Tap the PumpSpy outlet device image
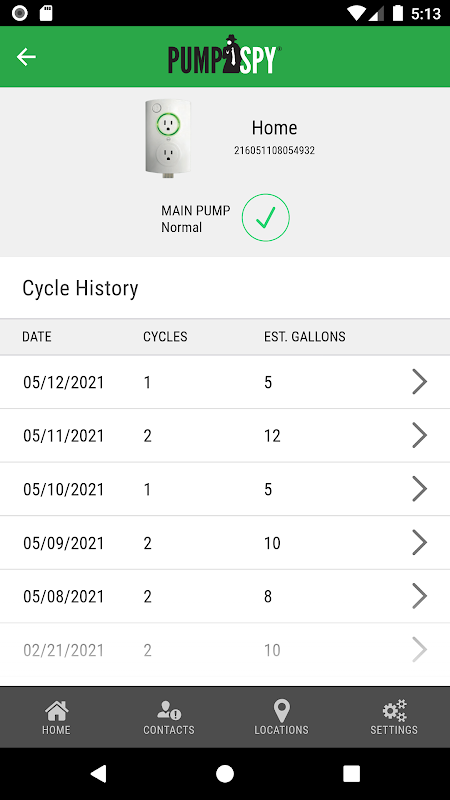 click(x=168, y=139)
